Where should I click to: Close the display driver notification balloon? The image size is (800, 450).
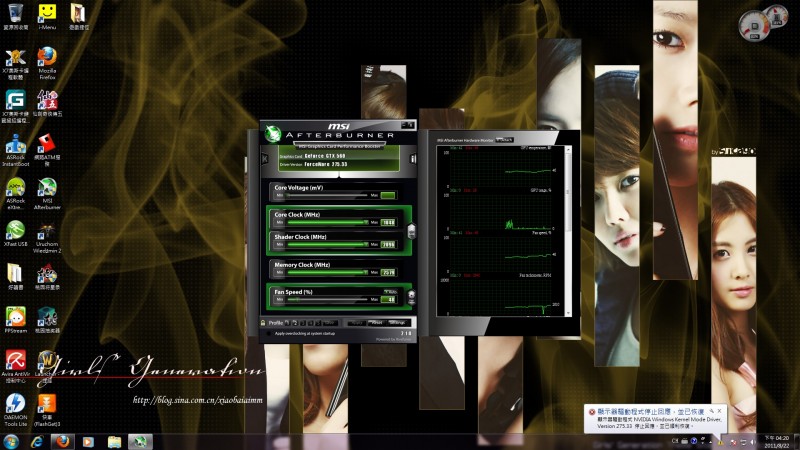coord(719,410)
